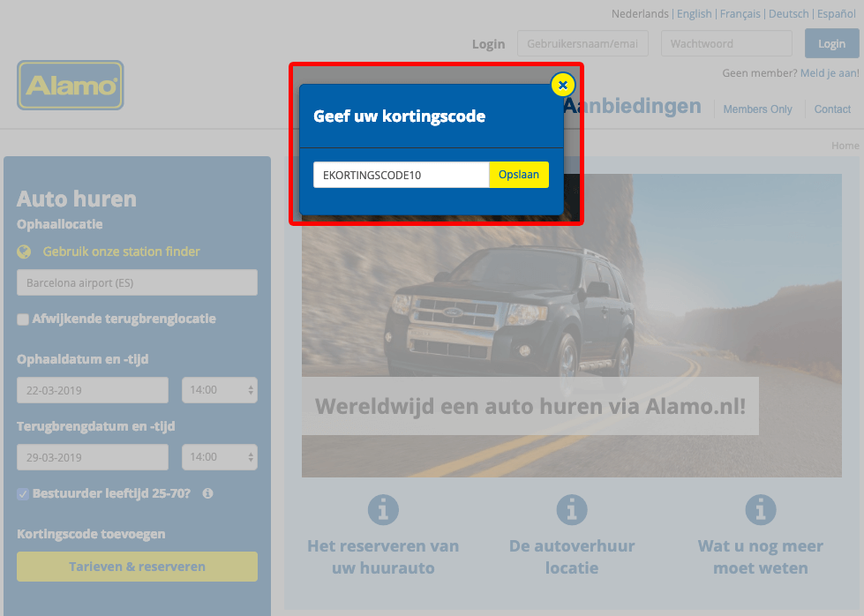
Task: Click the Auto huren heading
Action: [x=77, y=199]
